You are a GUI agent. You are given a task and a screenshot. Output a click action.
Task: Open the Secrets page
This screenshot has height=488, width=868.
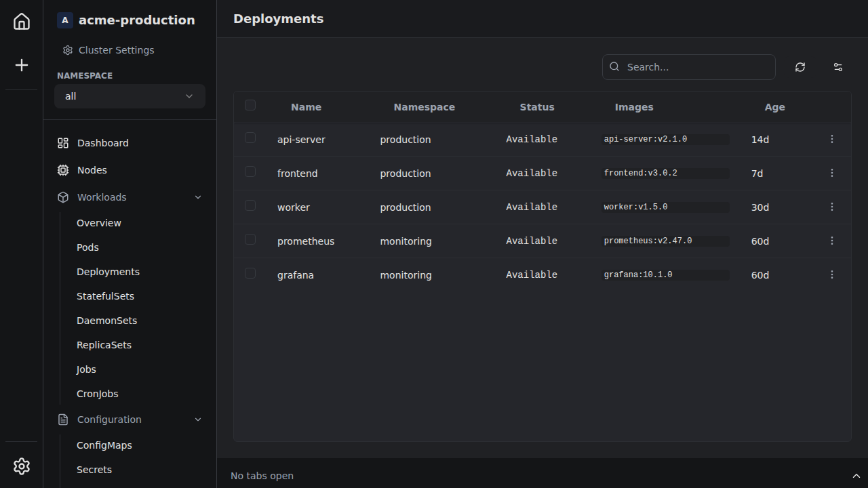94,469
